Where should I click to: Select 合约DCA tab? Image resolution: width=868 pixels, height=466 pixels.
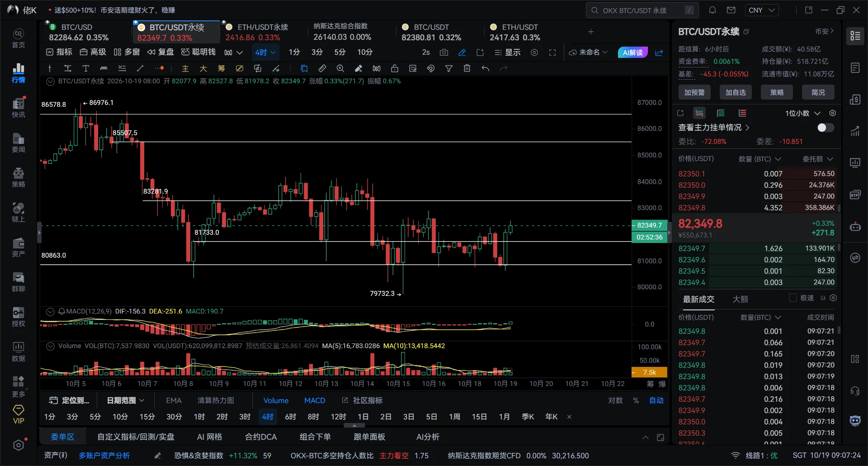(x=261, y=437)
